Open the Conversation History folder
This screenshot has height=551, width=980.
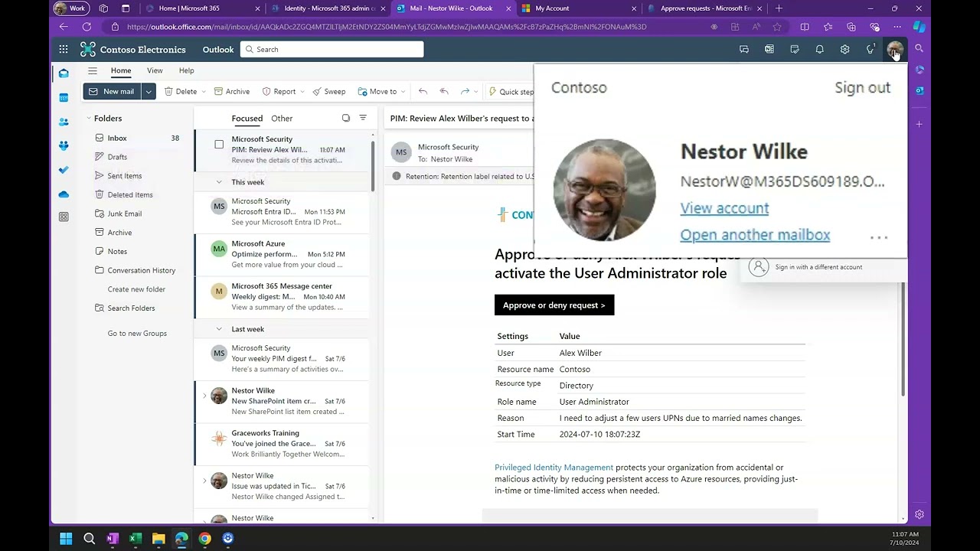tap(142, 270)
